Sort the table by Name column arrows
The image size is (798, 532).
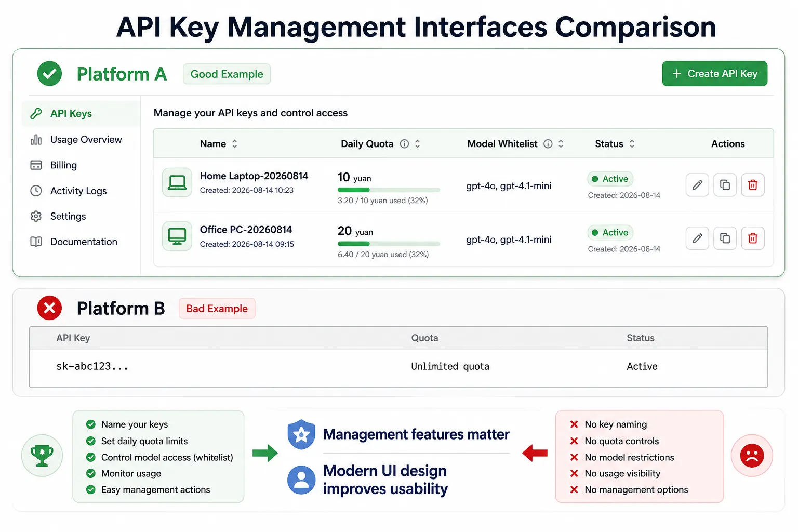pos(235,144)
